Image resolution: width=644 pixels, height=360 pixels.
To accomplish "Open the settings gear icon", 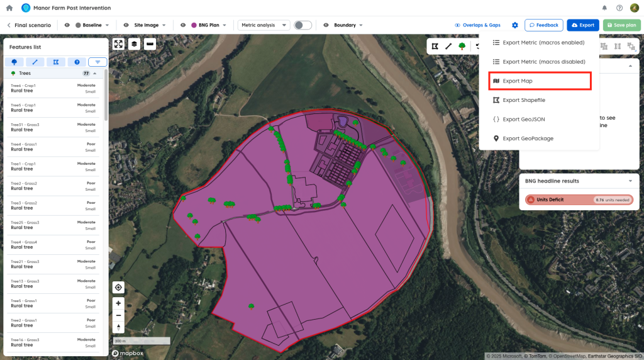I will 515,25.
